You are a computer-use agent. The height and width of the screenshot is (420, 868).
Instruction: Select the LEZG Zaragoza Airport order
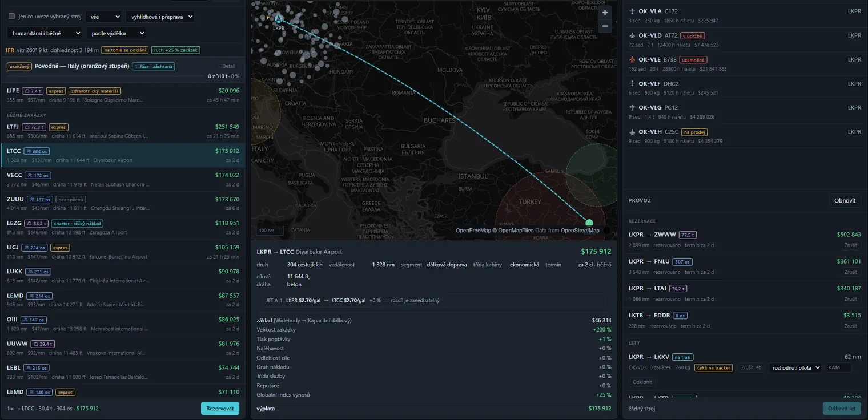[x=123, y=228]
